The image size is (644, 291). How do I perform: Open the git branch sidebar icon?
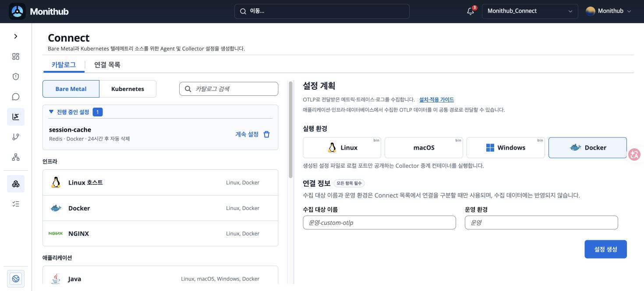click(x=16, y=137)
